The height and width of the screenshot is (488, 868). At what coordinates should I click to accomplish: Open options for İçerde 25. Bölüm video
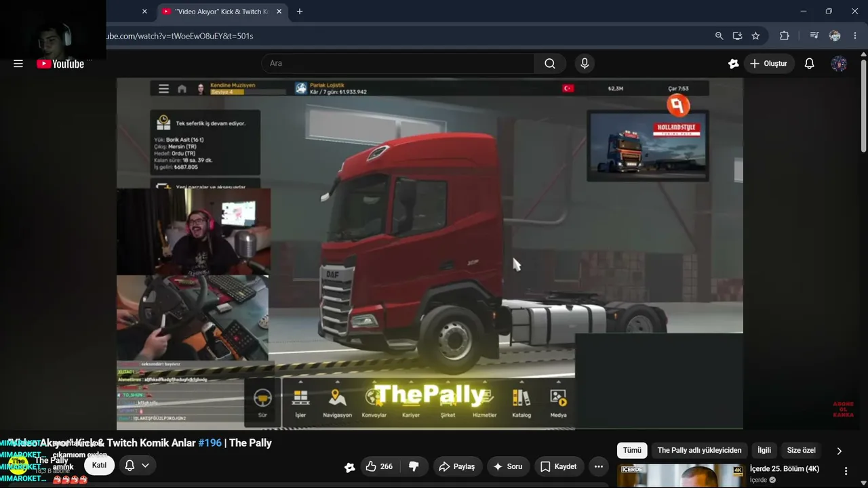point(846,471)
